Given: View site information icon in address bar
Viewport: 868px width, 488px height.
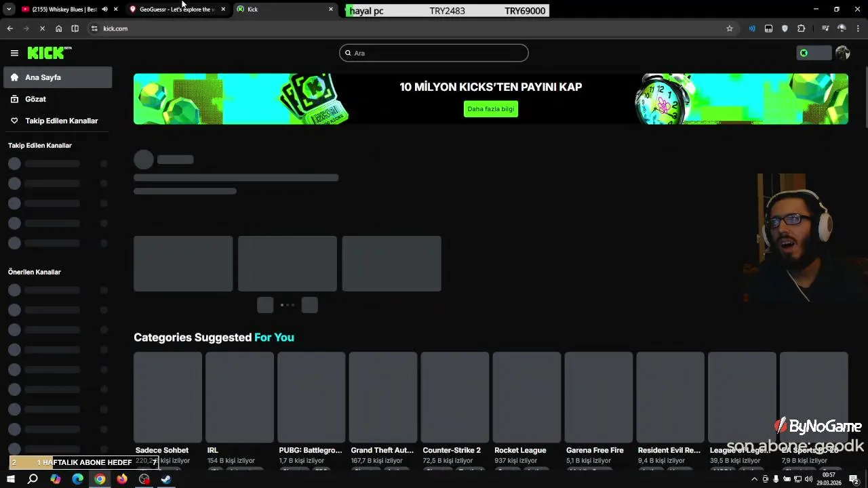Looking at the screenshot, I should (94, 28).
